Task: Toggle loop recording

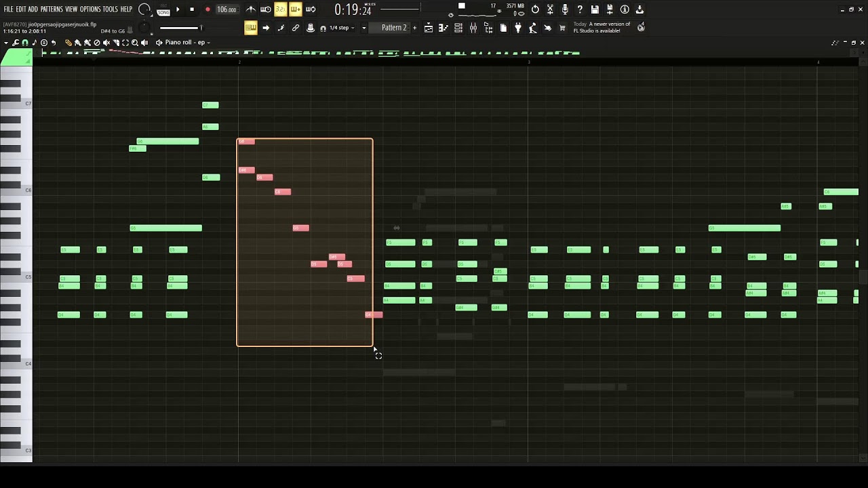Action: pos(311,9)
